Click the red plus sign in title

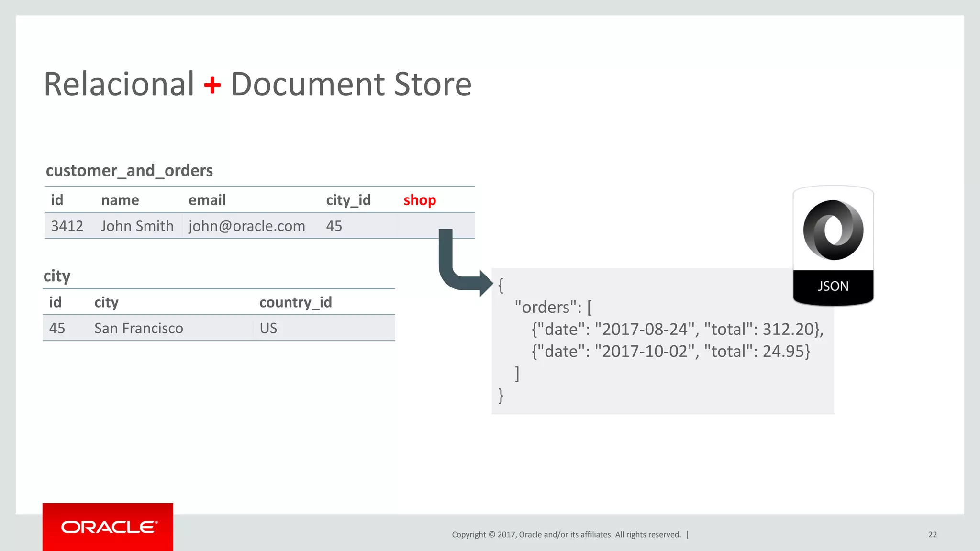(212, 85)
